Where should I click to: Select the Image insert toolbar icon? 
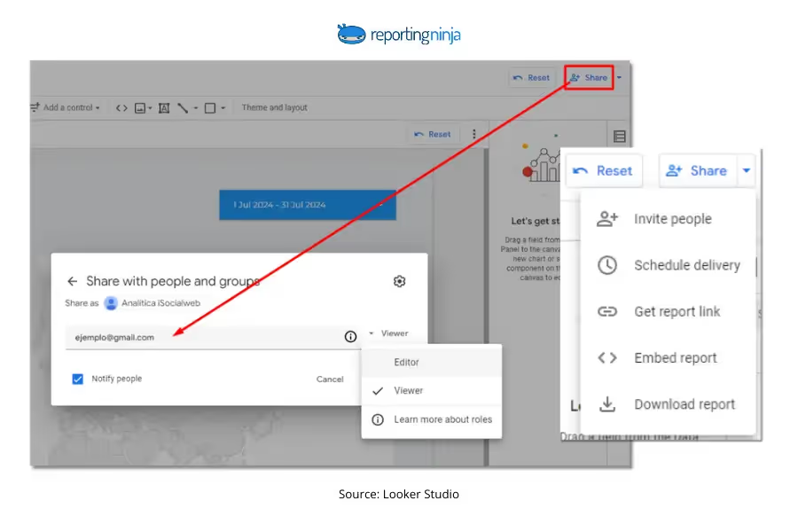[140, 108]
